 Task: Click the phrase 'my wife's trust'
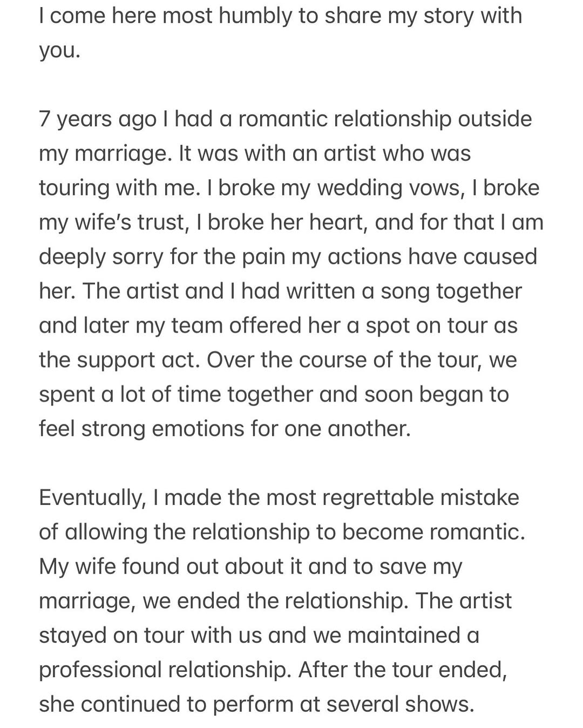pos(112,223)
